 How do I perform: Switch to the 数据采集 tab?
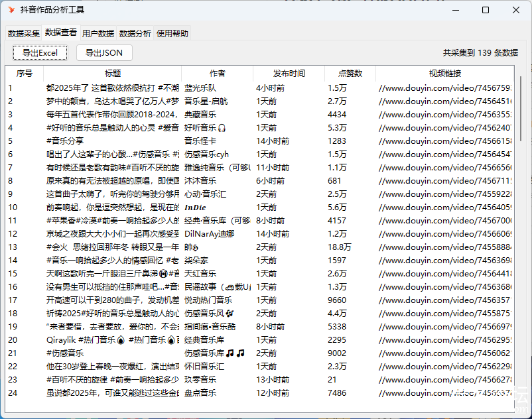[24, 33]
